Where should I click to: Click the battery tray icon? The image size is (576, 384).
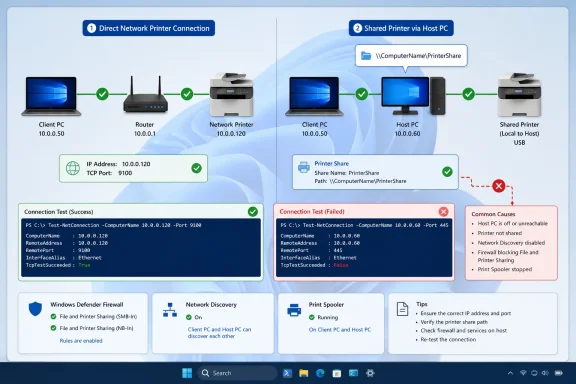click(559, 373)
